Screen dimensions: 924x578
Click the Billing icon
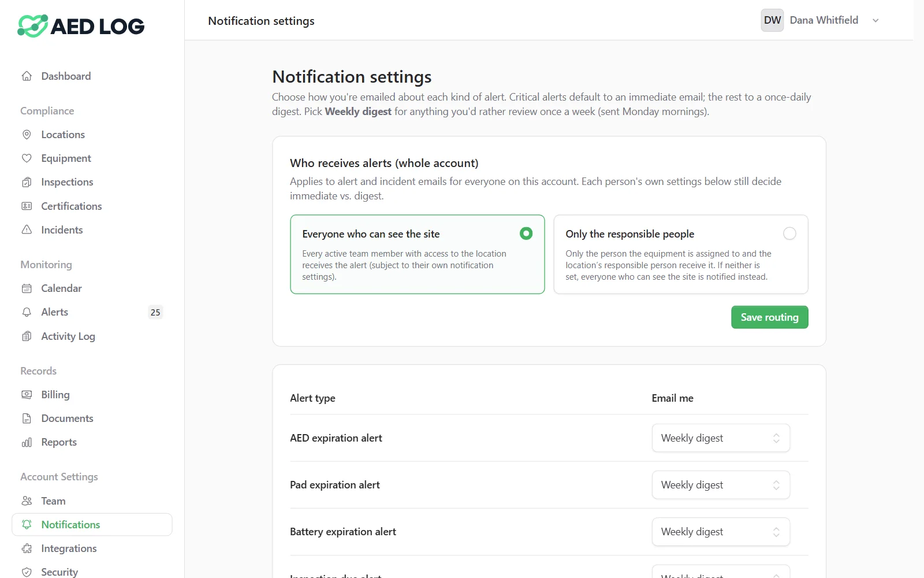[x=27, y=395]
